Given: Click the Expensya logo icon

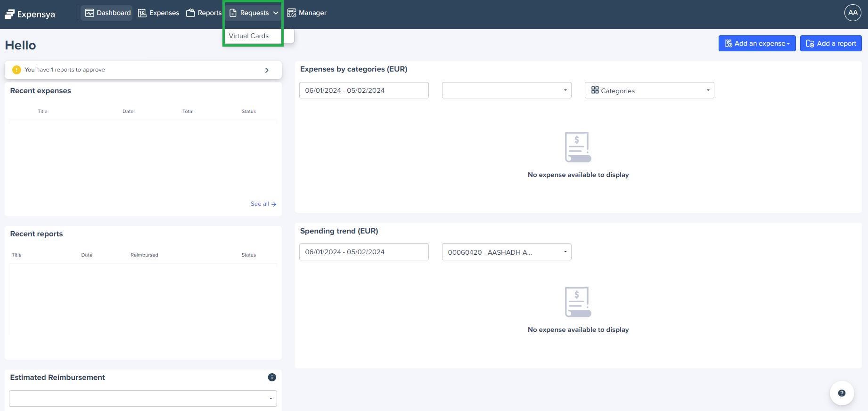Looking at the screenshot, I should click(x=10, y=14).
